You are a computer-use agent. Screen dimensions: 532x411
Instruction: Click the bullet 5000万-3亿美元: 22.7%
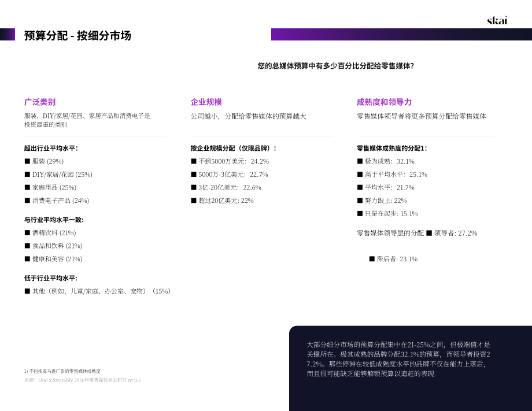230,175
